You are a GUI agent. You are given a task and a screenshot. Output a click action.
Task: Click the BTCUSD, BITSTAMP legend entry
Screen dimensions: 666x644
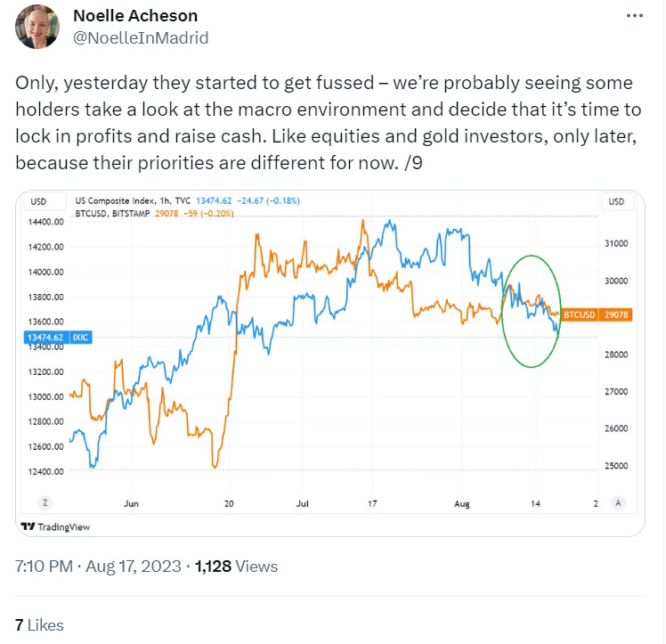point(112,213)
